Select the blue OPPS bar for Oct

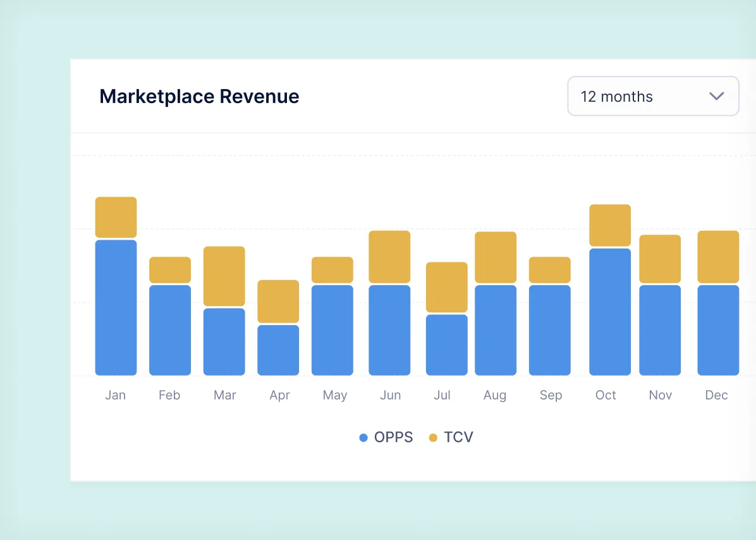610,312
